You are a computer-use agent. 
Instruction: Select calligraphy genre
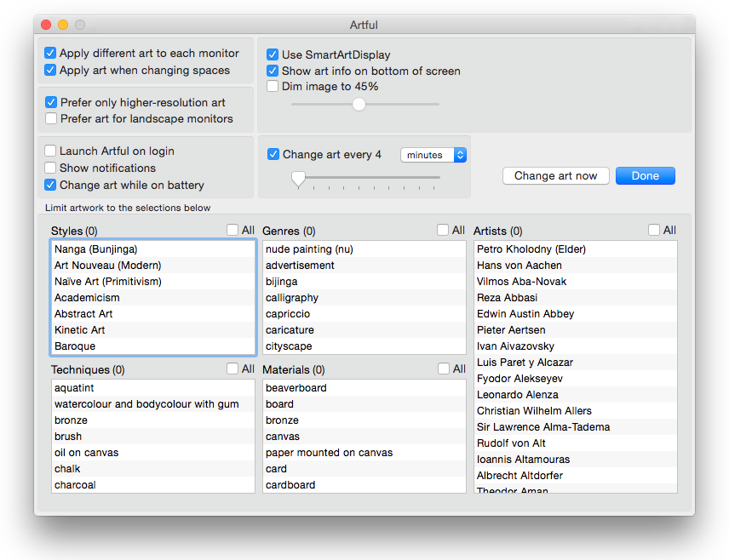364,298
